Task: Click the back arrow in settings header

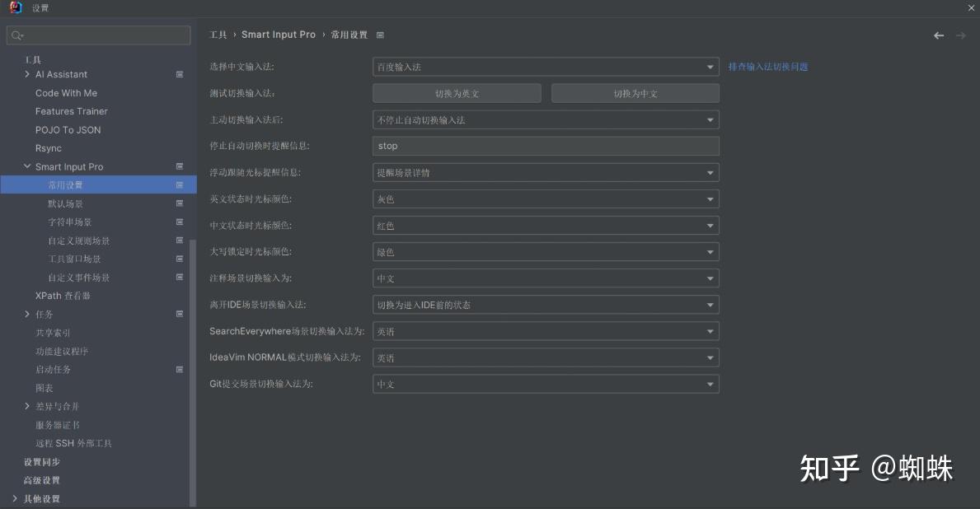Action: click(x=938, y=35)
